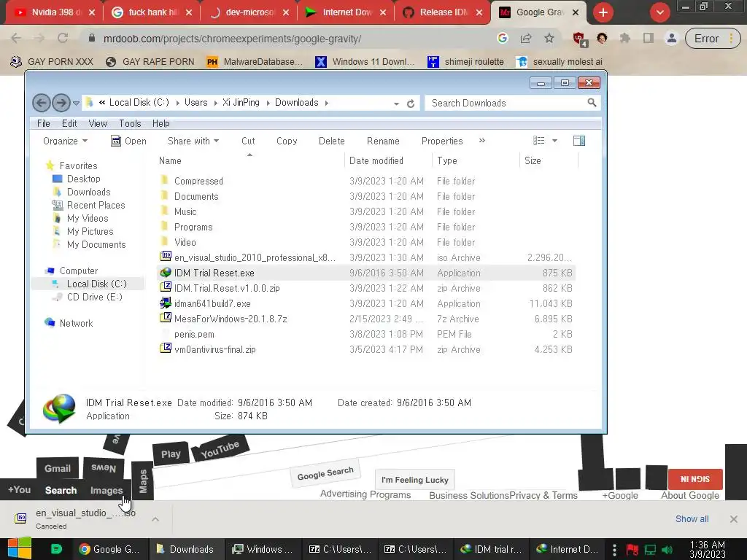Switch to the Release IDM GitHub tab

tap(442, 12)
